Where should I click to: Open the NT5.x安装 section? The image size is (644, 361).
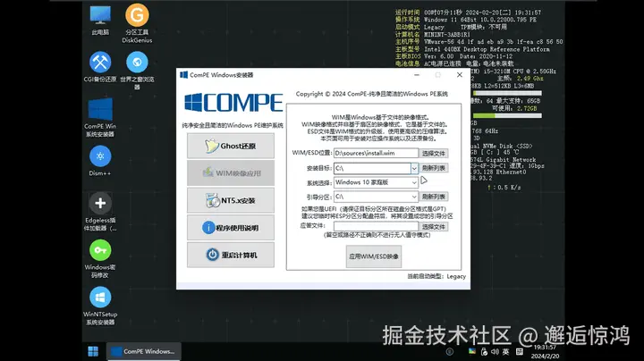click(x=231, y=200)
